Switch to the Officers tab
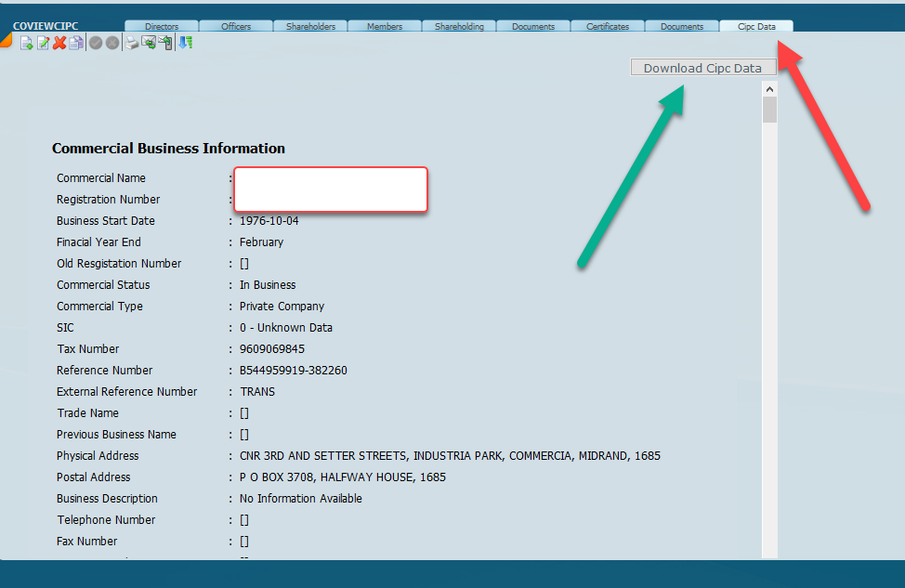Screen dimensions: 905x588 [x=236, y=27]
